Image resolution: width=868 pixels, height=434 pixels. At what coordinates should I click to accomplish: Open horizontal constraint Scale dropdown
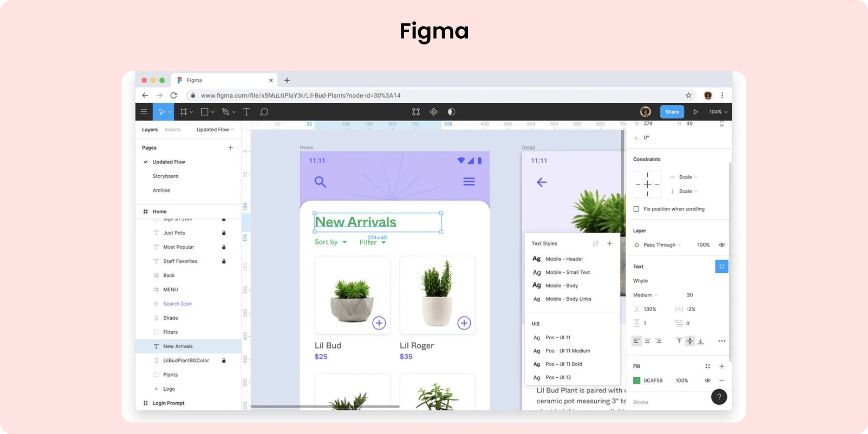point(688,177)
